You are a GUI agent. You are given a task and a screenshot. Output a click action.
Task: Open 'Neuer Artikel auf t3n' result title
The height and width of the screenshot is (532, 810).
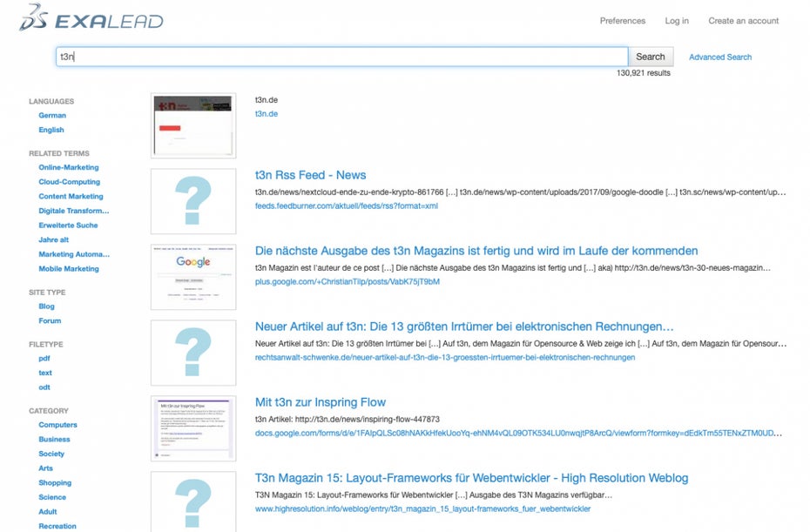(x=464, y=327)
